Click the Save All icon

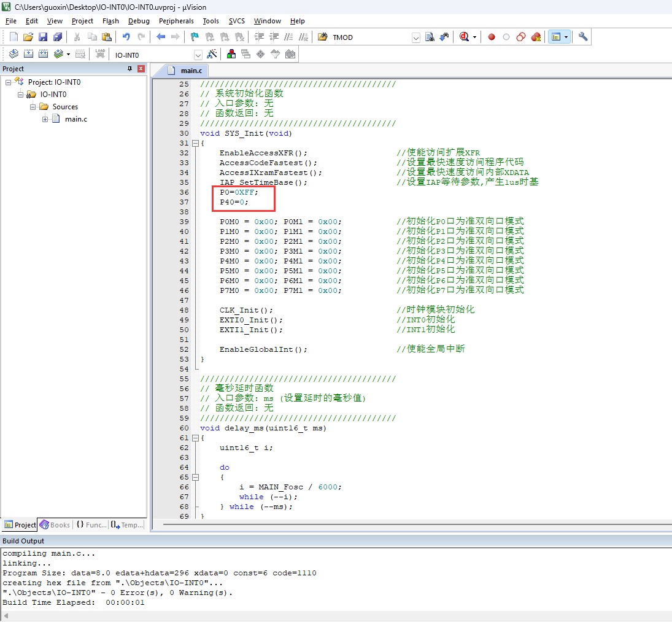pos(58,37)
